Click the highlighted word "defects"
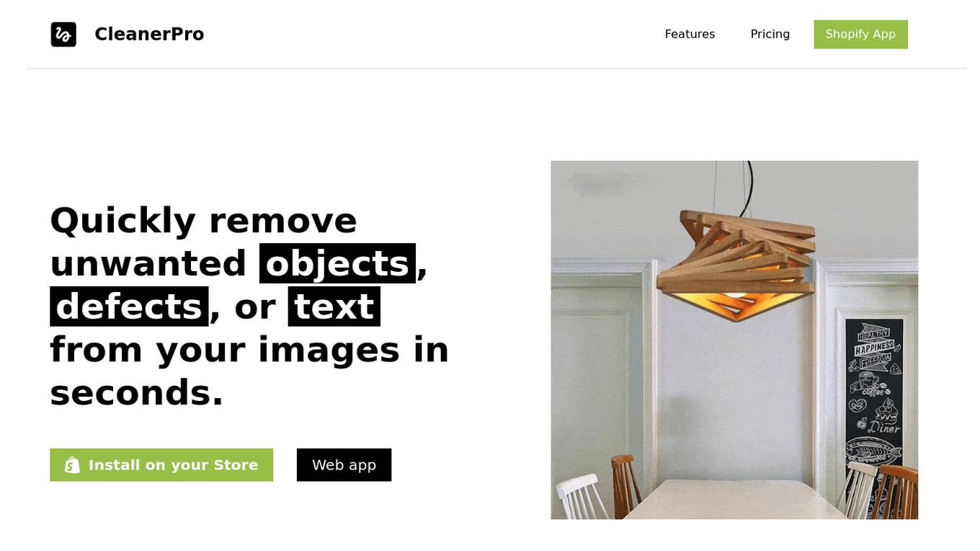This screenshot has height=551, width=980. (129, 307)
